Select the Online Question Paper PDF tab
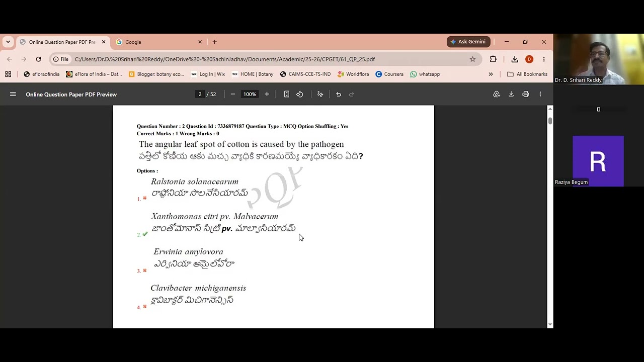This screenshot has width=644, height=362. point(62,42)
